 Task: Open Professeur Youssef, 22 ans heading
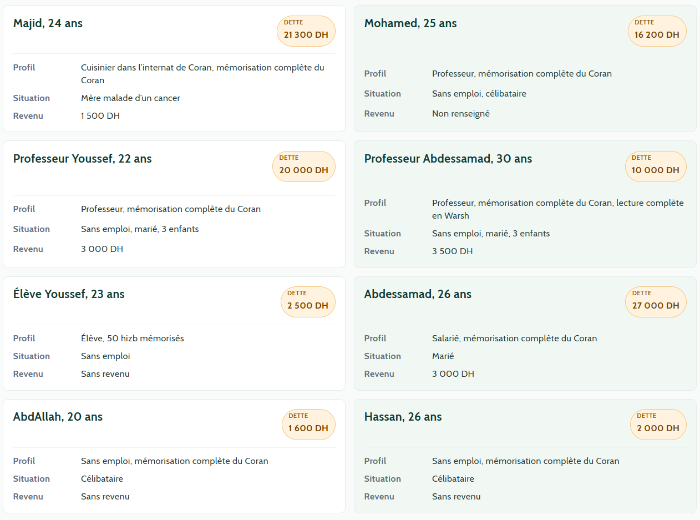[82, 159]
